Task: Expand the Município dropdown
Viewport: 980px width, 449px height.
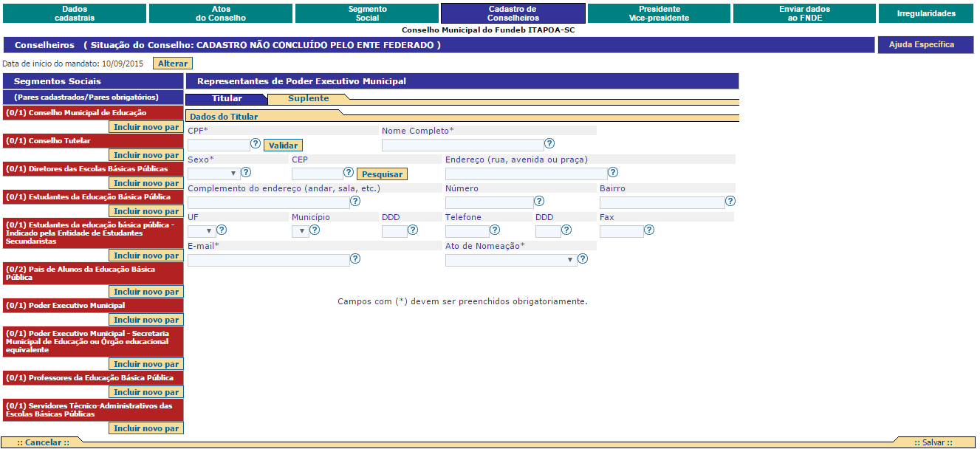Action: (x=301, y=231)
